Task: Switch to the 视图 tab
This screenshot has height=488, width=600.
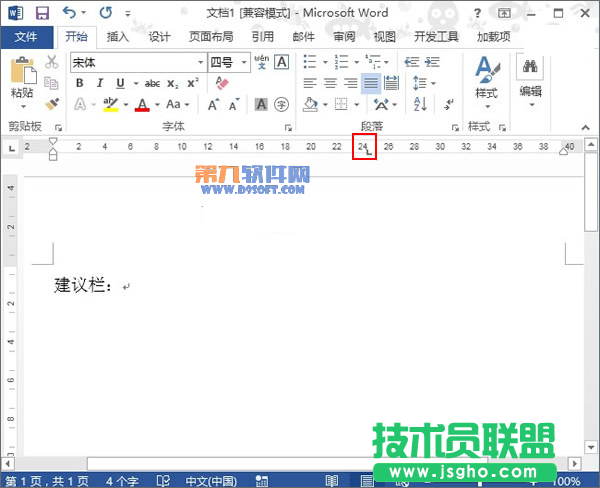Action: tap(385, 37)
